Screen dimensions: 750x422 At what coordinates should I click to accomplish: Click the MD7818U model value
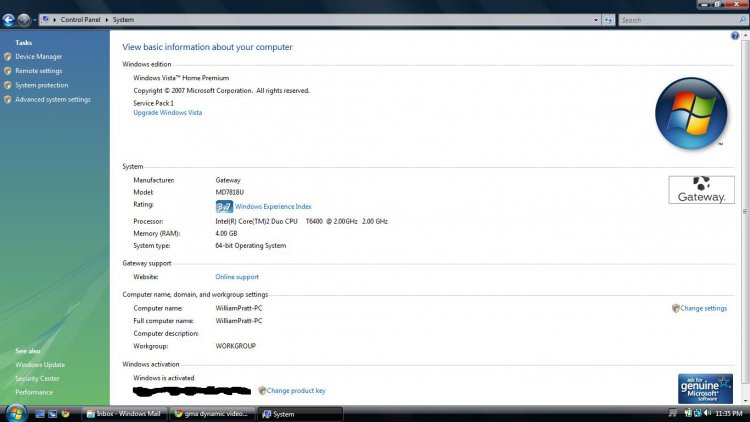point(230,192)
